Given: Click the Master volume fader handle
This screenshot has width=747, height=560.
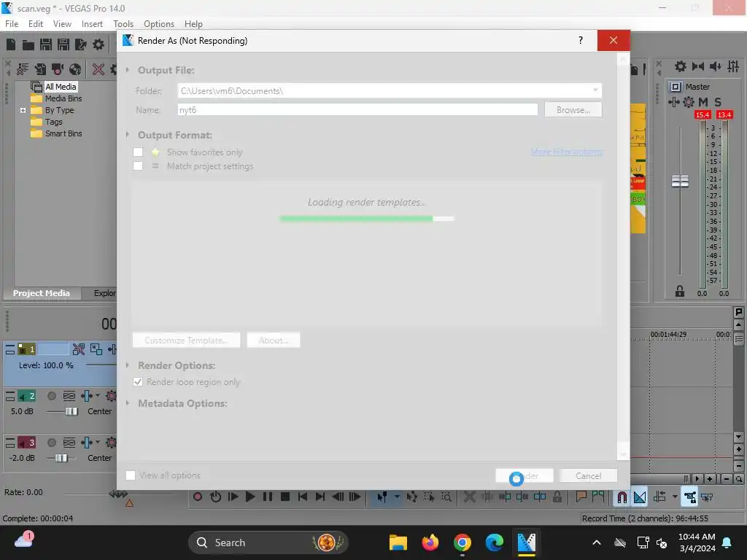Looking at the screenshot, I should (680, 181).
